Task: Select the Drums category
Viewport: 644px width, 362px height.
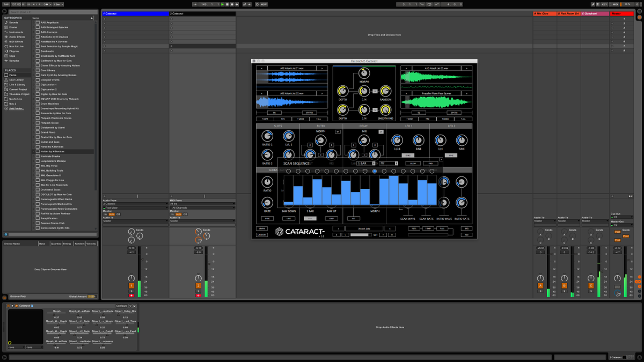Action: [x=13, y=27]
